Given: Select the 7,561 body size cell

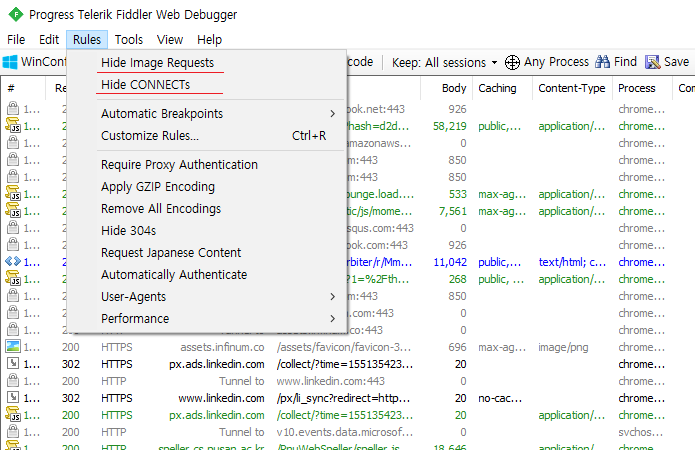Looking at the screenshot, I should click(453, 211).
